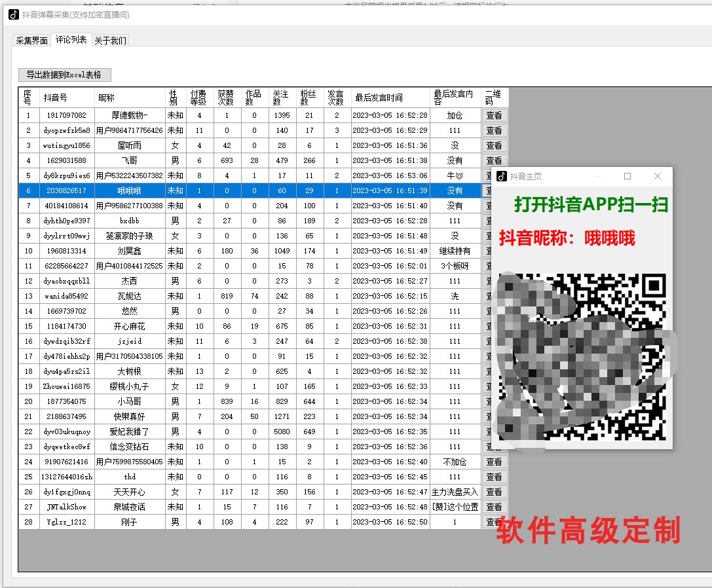Click 查看 for row 3 屋听雨

pos(494,145)
